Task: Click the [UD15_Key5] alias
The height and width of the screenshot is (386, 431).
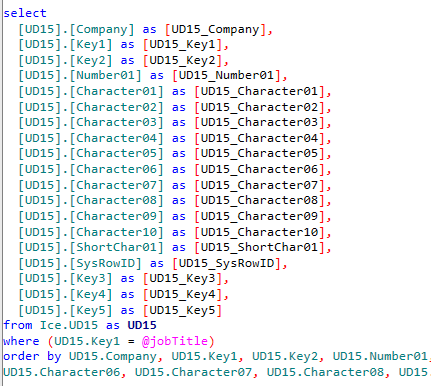Action: (x=182, y=310)
